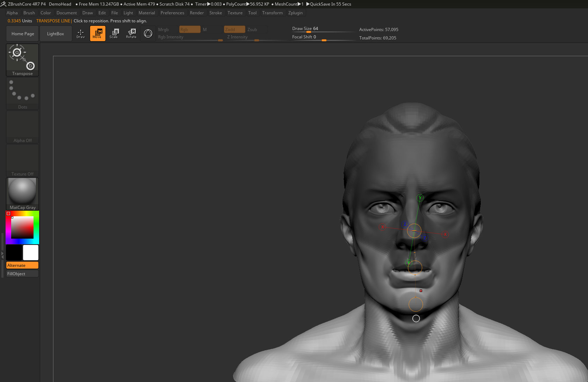The image size is (588, 382).
Task: Click the 0.3345 Units readout
Action: [x=20, y=21]
